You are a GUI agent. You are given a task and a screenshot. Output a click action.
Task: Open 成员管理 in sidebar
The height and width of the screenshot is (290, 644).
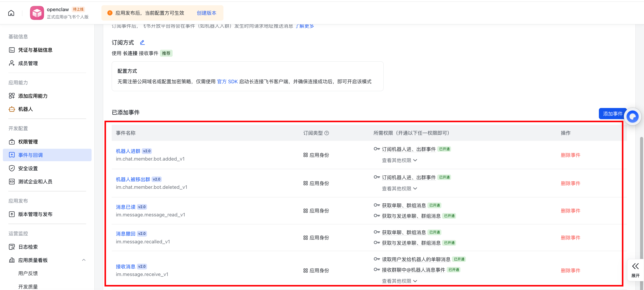[x=47, y=63]
